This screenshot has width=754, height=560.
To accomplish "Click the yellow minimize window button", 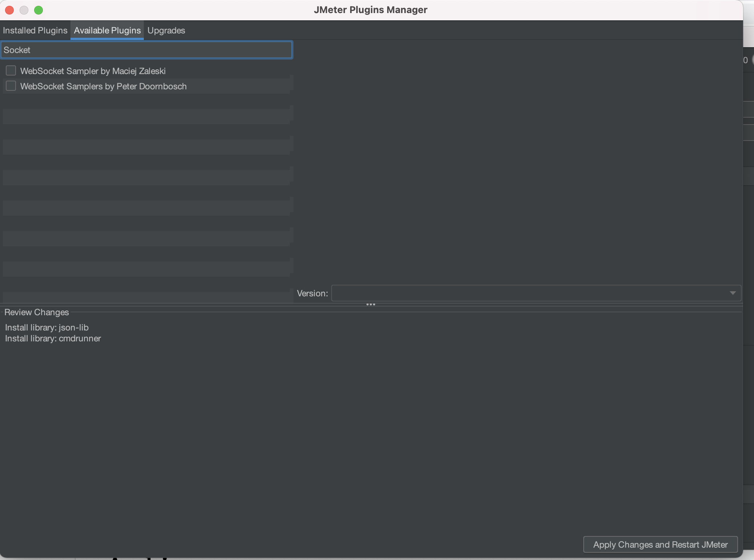I will 24,10.
